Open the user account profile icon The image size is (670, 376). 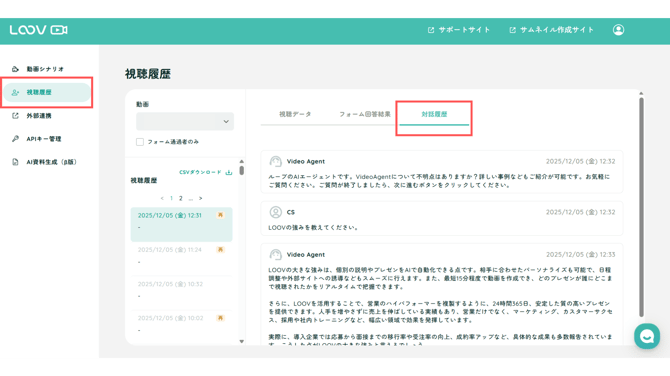618,30
